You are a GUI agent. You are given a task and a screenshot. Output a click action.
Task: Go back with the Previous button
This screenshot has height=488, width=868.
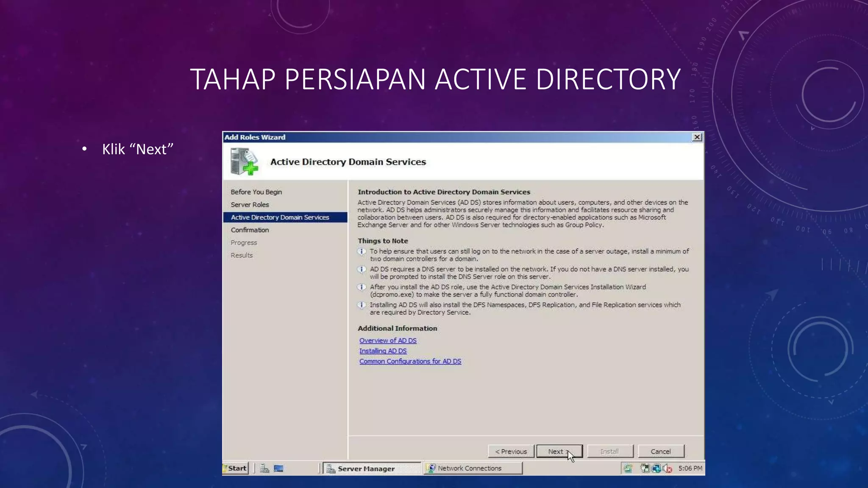511,451
